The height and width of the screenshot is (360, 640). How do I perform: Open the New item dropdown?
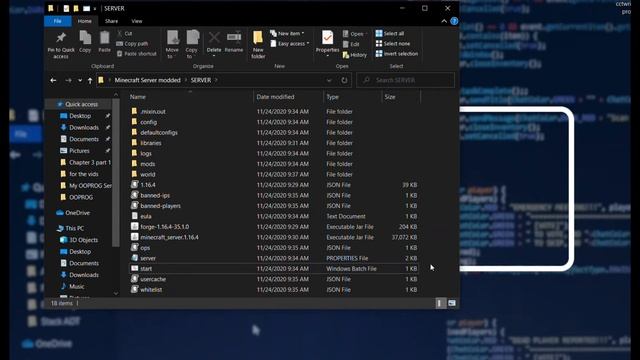pos(287,33)
